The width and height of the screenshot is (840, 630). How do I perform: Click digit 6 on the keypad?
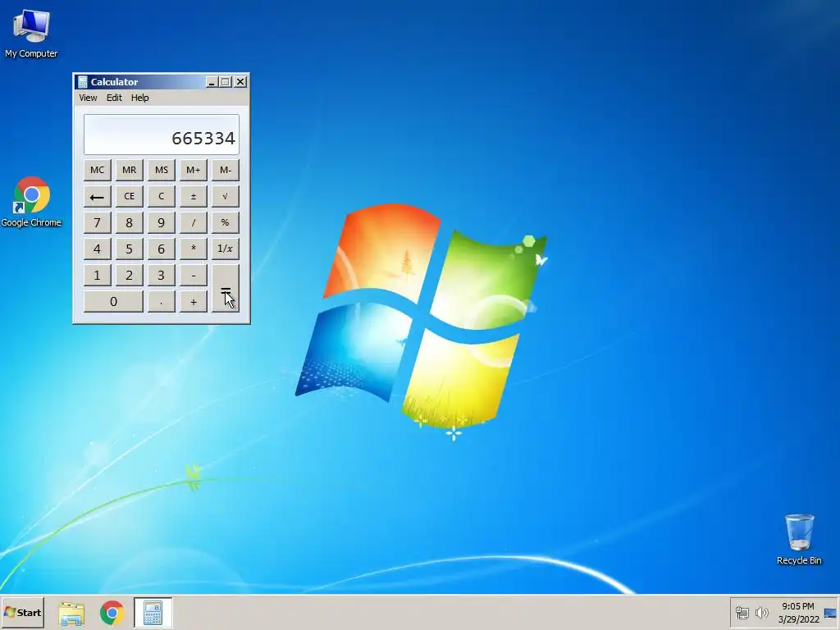(x=162, y=249)
